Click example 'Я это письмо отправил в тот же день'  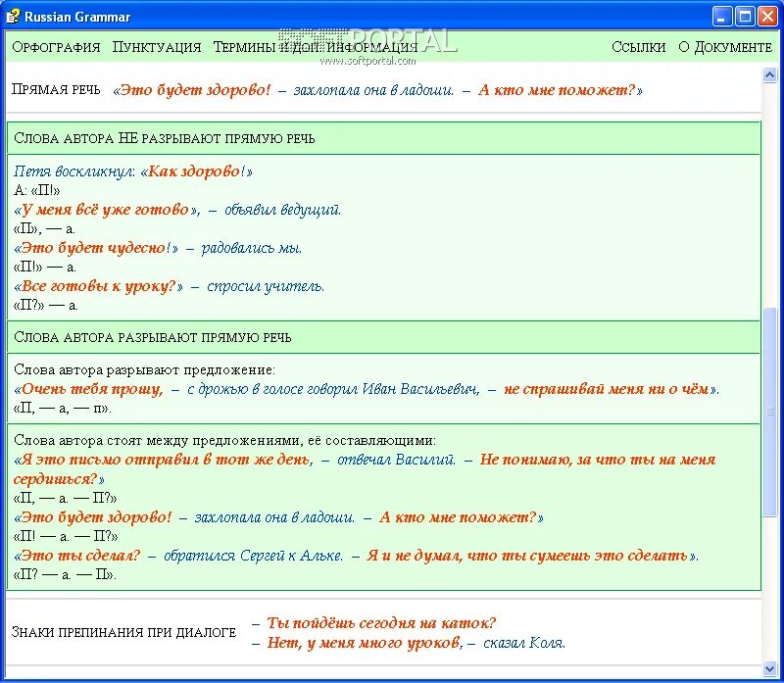[164, 460]
